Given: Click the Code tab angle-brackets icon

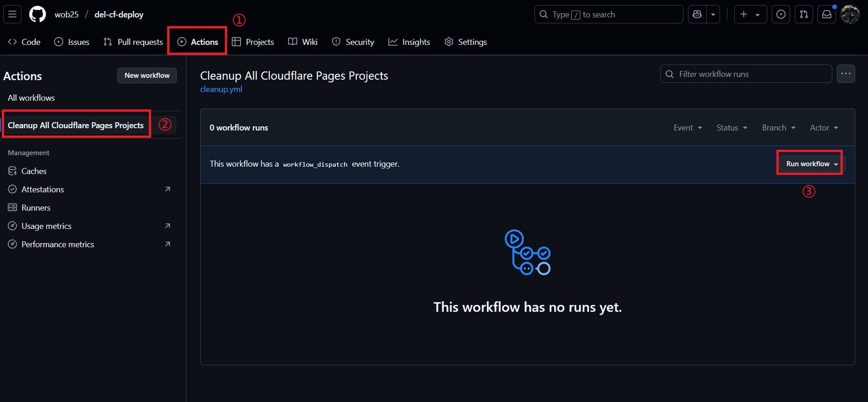Looking at the screenshot, I should pos(12,42).
